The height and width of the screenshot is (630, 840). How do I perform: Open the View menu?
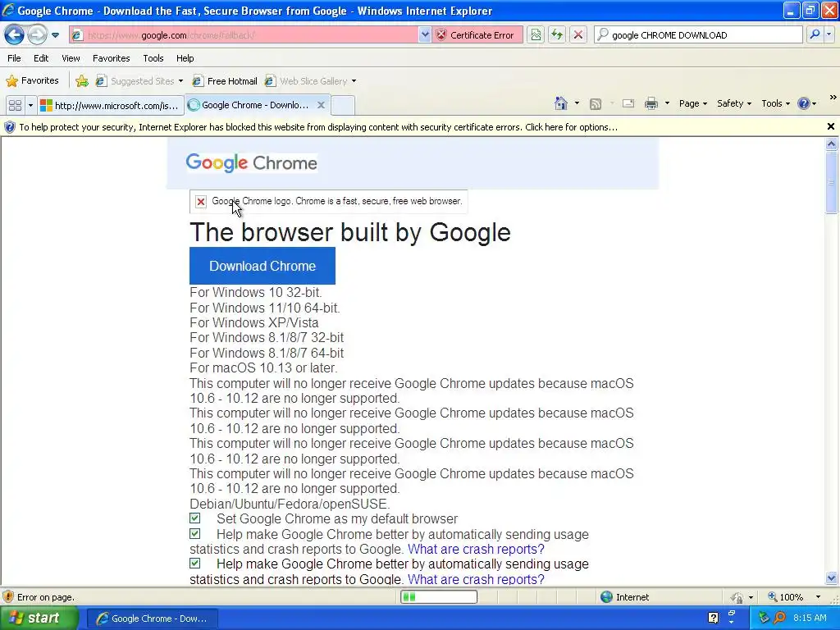click(x=71, y=58)
